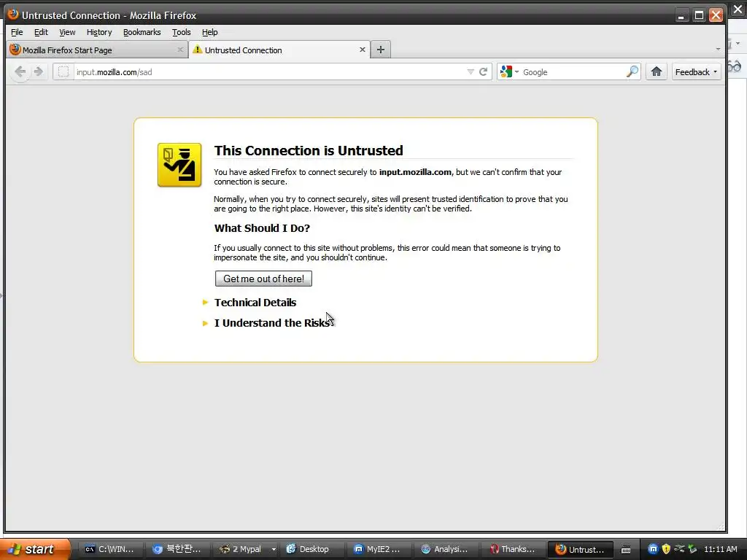747x560 pixels.
Task: Open the View menu
Action: [x=67, y=32]
